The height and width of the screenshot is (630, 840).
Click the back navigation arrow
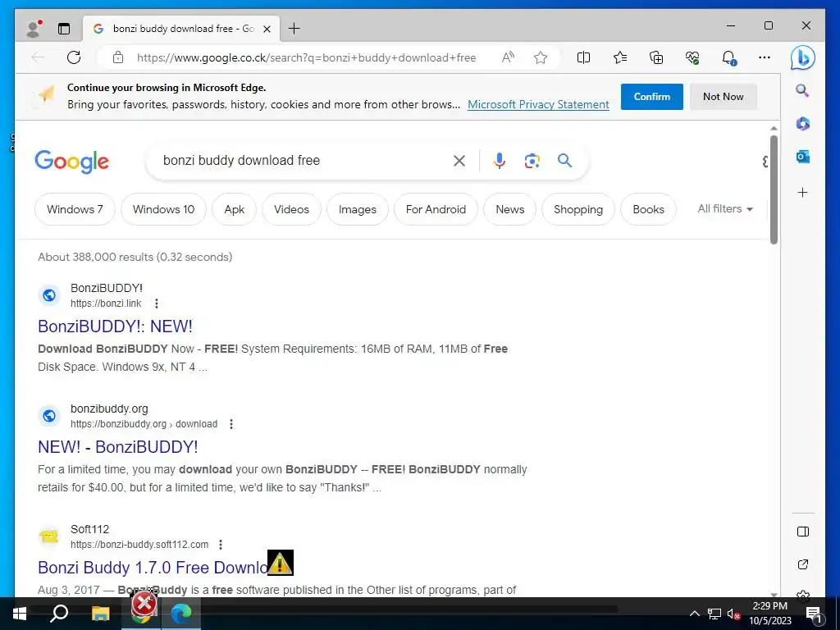(x=38, y=57)
